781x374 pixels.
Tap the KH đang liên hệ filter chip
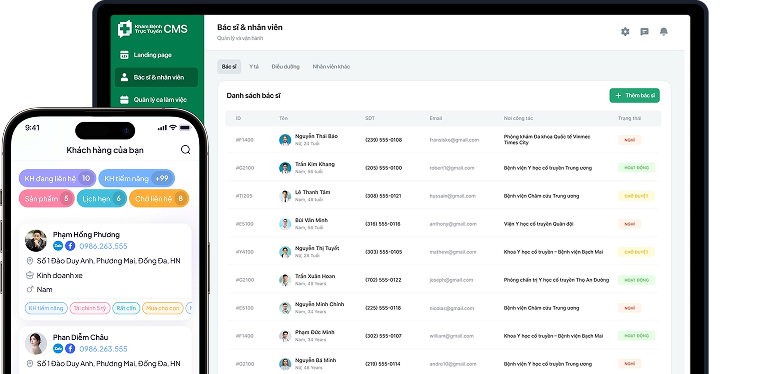pyautogui.click(x=57, y=178)
